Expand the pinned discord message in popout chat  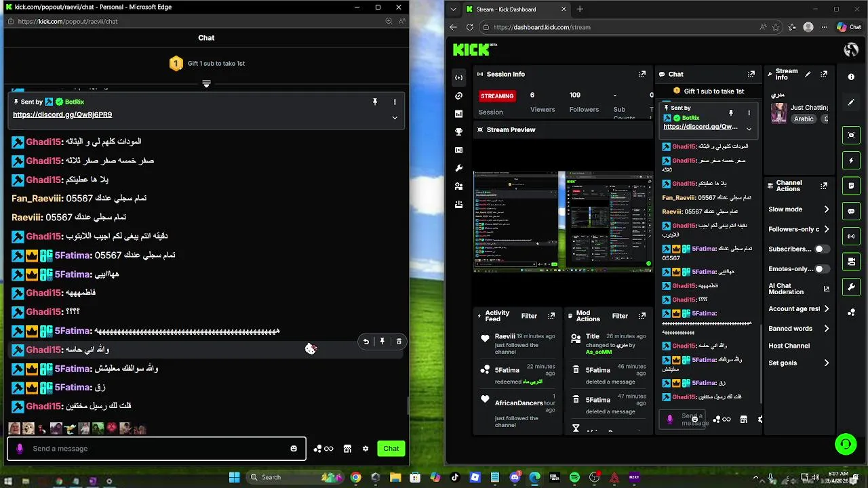click(395, 117)
